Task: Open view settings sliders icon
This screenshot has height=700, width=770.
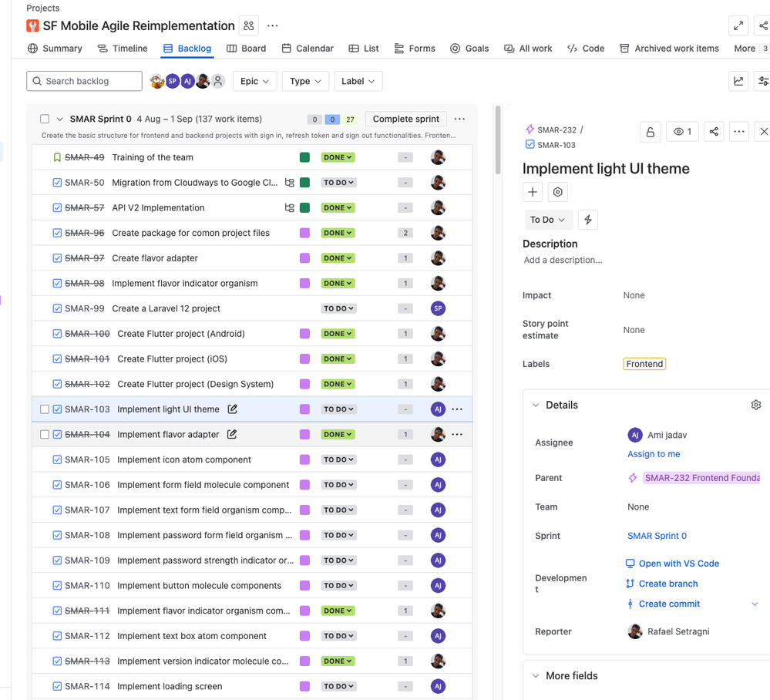Action: pyautogui.click(x=762, y=81)
